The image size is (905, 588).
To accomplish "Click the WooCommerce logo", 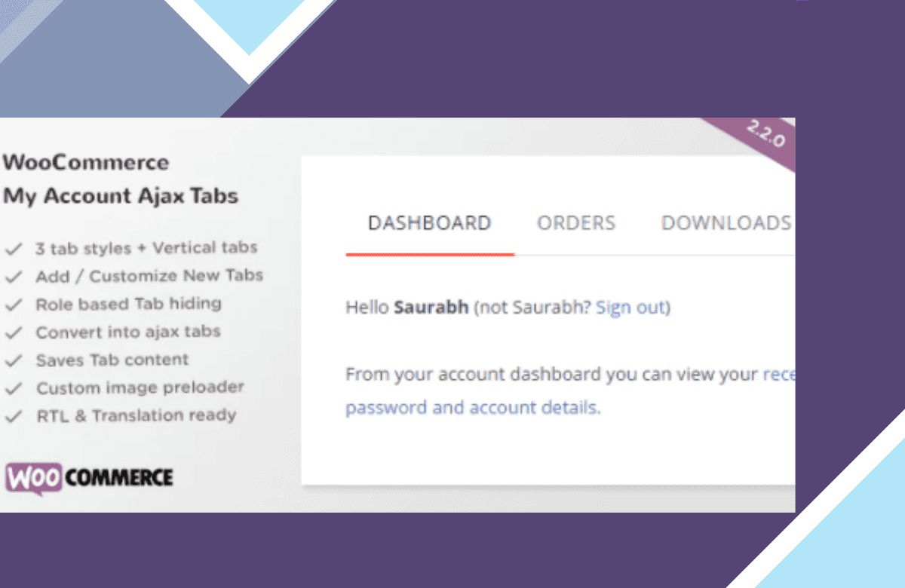I will 89,476.
